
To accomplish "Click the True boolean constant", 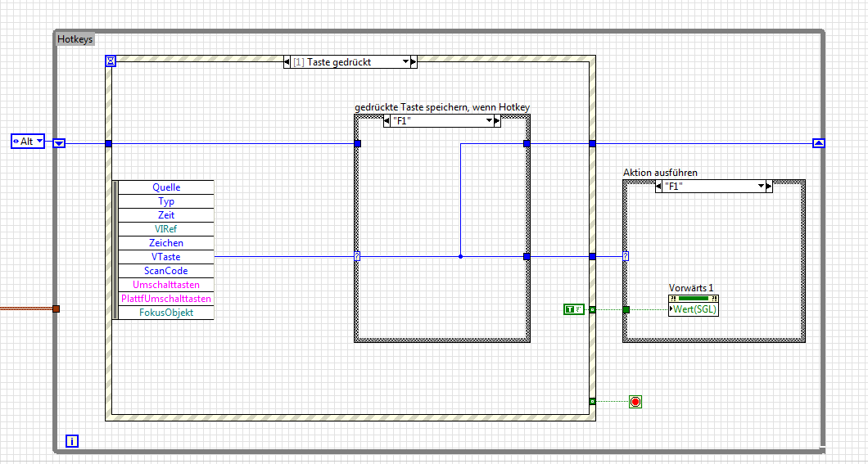I will (x=574, y=309).
